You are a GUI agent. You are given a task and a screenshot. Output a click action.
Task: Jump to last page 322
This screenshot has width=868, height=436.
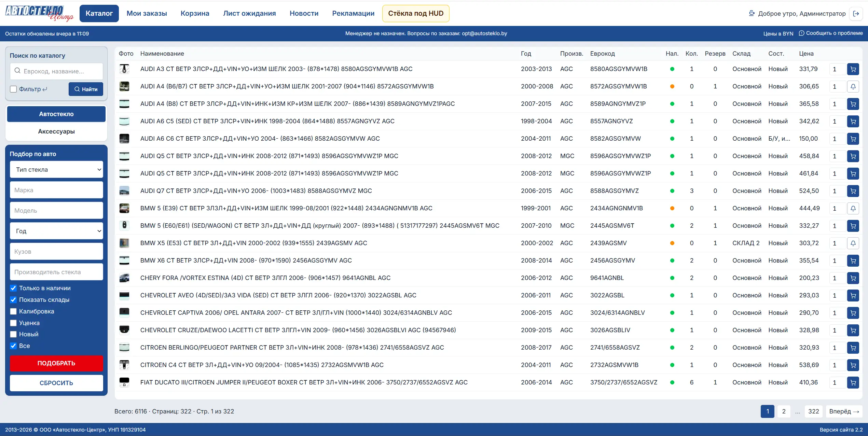click(814, 411)
